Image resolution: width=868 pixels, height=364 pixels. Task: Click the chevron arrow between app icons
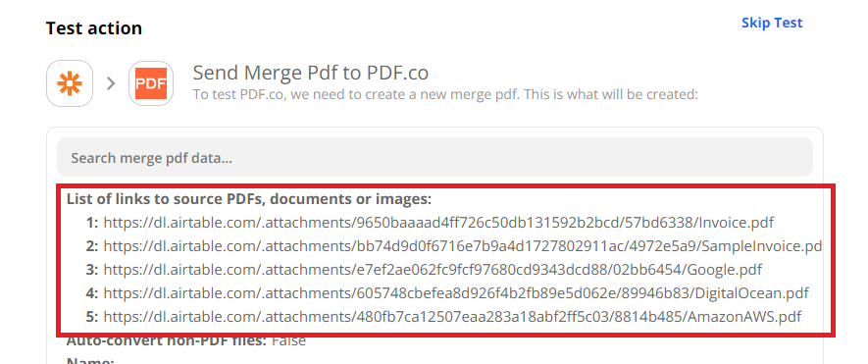tap(111, 83)
